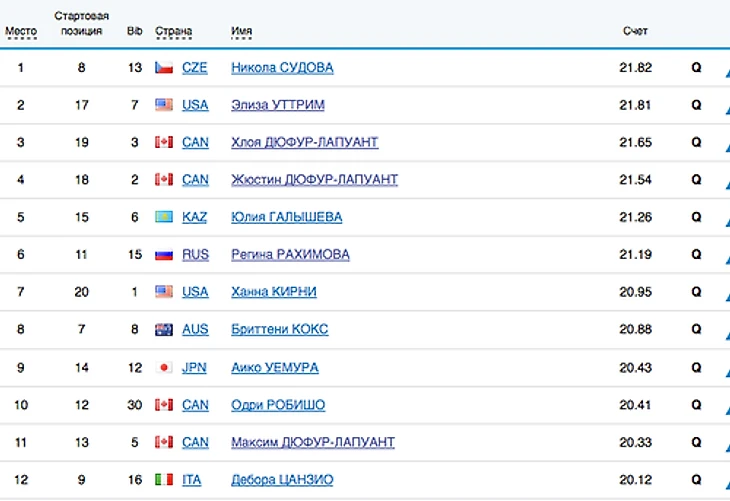Click the Russian flag icon beside RUS
The height and width of the screenshot is (501, 730).
(164, 255)
